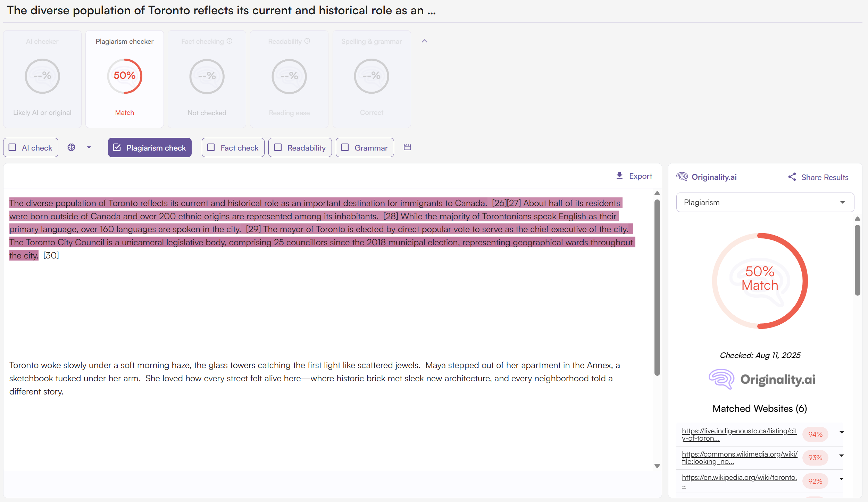Screen dimensions: 868x502
Task: Click the calendar icon after Grammar
Action: (x=407, y=147)
